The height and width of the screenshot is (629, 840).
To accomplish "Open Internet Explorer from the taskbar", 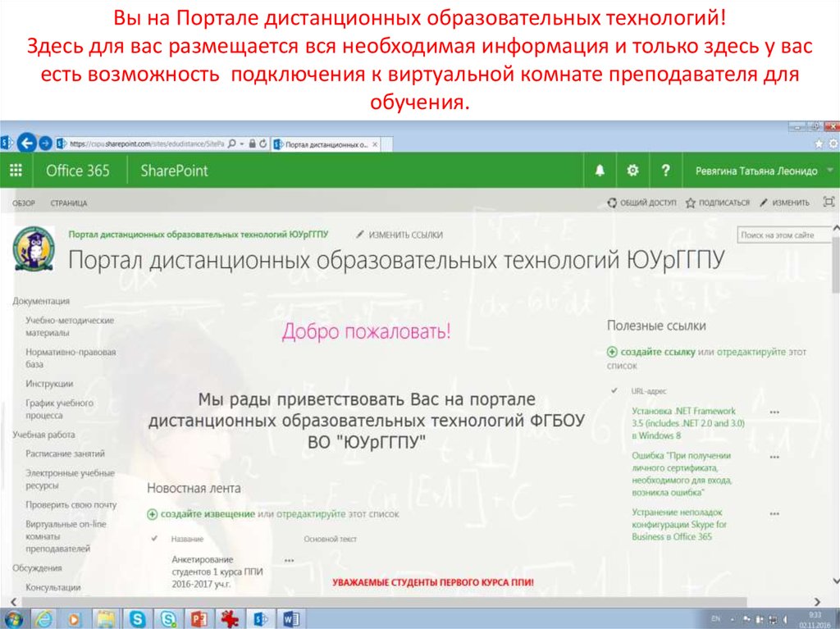I will (x=44, y=619).
